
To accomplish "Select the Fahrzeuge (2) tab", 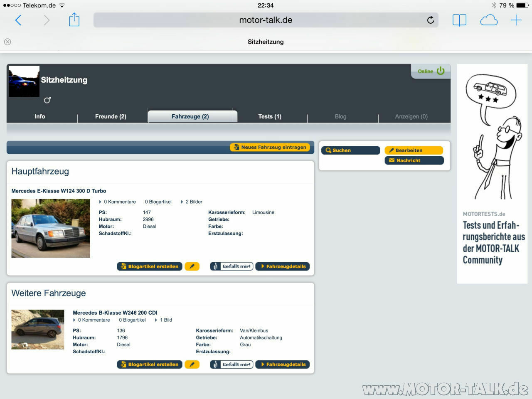I will [x=192, y=116].
